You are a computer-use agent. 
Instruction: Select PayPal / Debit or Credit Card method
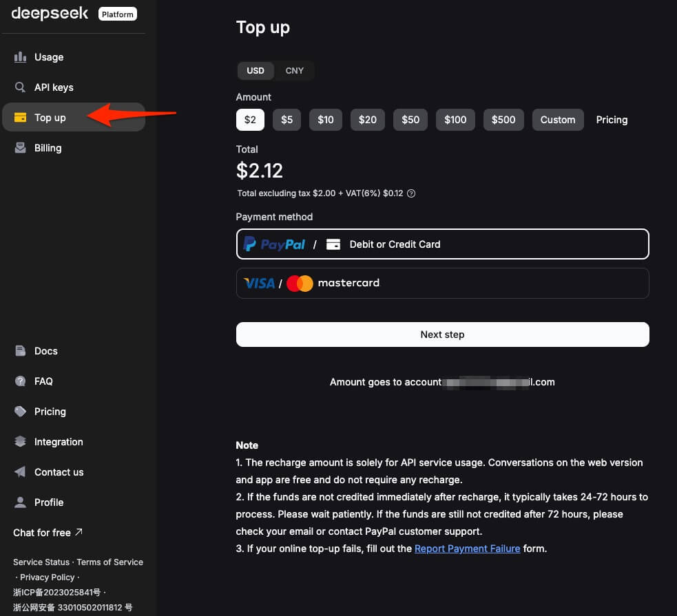click(x=443, y=244)
